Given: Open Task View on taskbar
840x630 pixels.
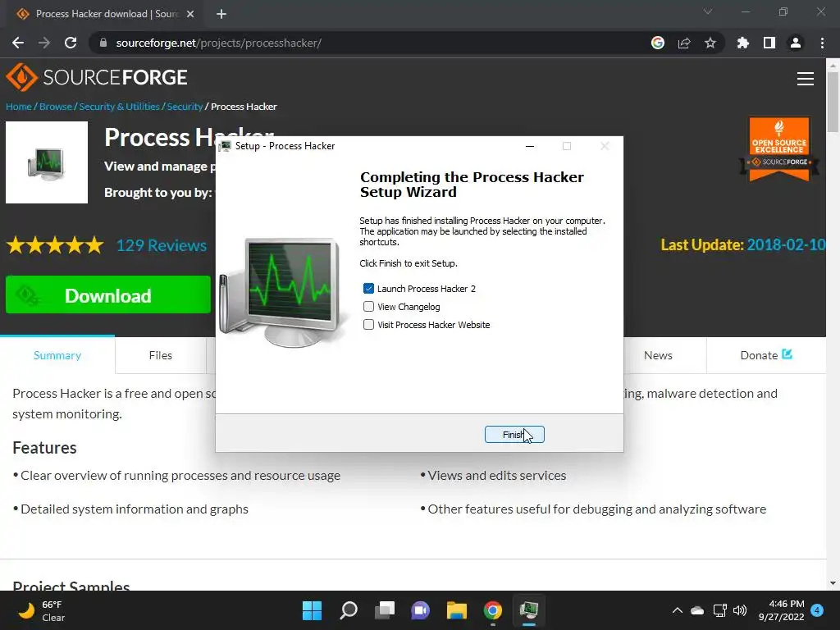Looking at the screenshot, I should click(x=384, y=610).
